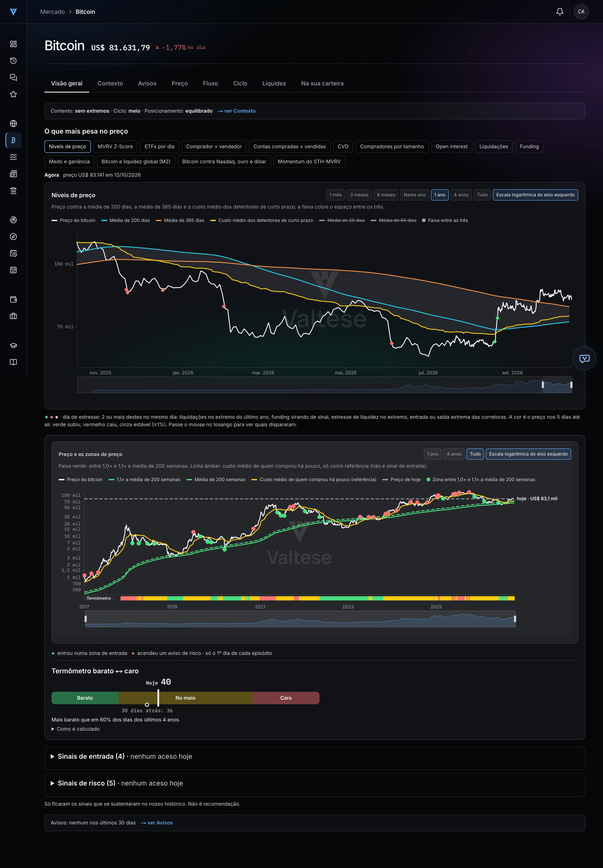Open the dashboard grid icon in sidebar
This screenshot has width=603, height=868.
pos(13,44)
